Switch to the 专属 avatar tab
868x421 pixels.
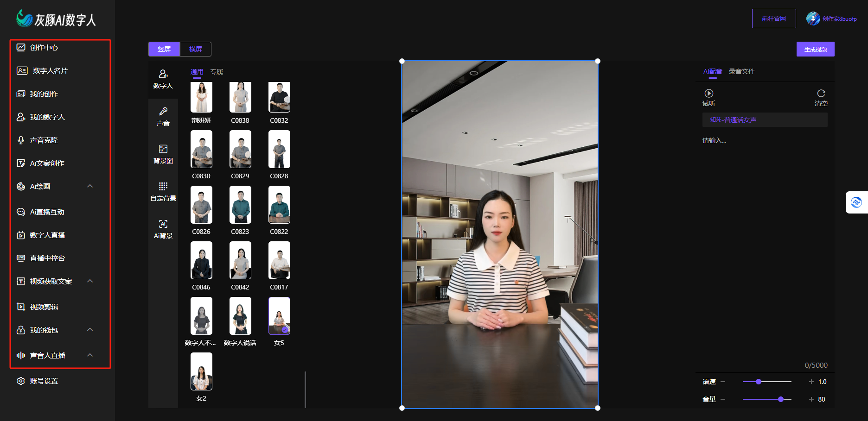(x=217, y=72)
